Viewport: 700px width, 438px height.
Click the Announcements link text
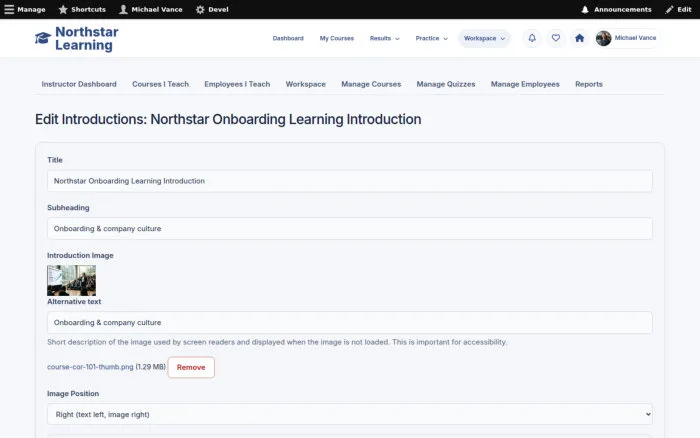(x=622, y=9)
